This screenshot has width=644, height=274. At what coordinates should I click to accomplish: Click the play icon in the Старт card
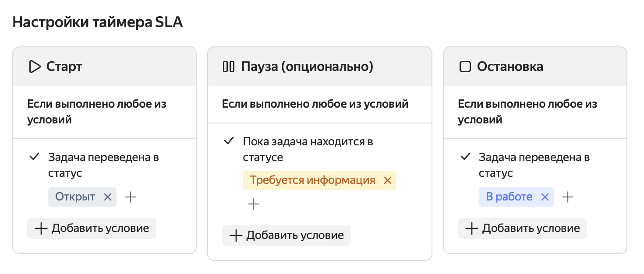point(34,67)
